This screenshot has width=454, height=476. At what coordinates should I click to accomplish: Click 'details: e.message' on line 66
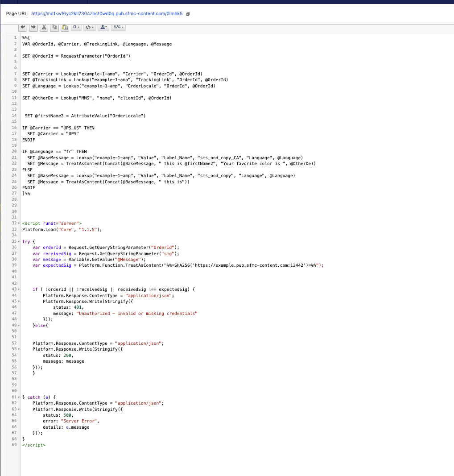pyautogui.click(x=66, y=427)
